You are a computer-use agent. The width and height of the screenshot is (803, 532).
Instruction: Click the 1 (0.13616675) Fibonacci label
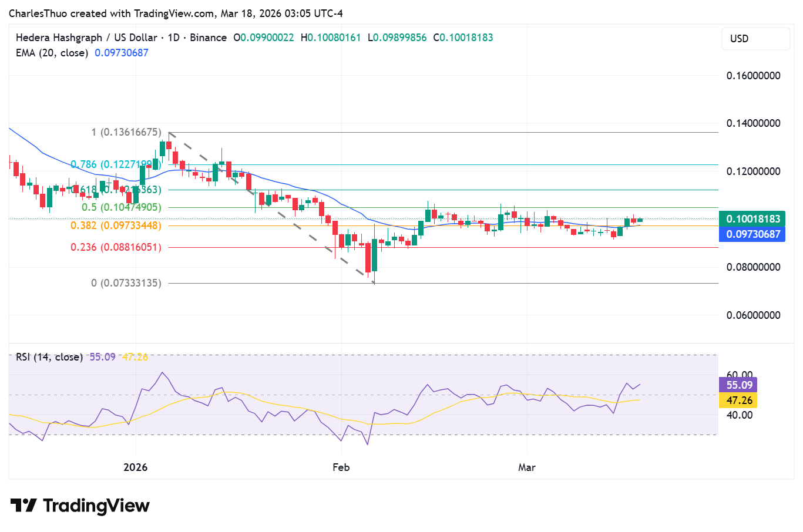pos(126,132)
